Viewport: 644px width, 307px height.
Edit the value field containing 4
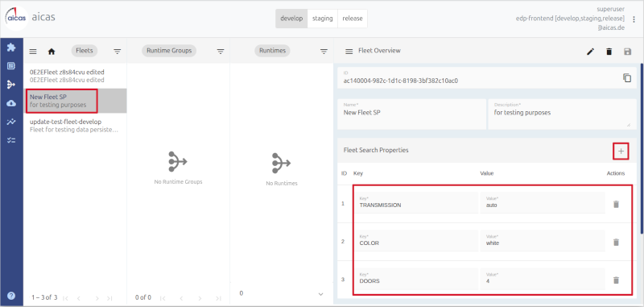[543, 279]
